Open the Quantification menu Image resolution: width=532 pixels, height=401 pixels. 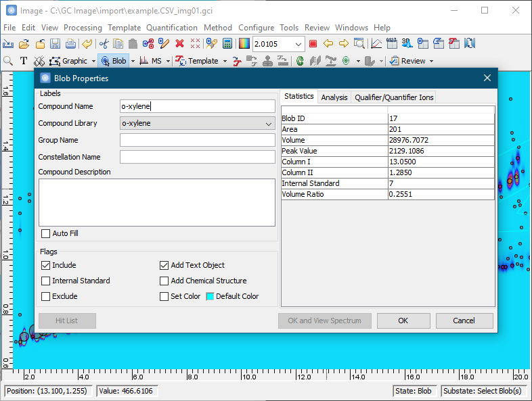click(172, 28)
